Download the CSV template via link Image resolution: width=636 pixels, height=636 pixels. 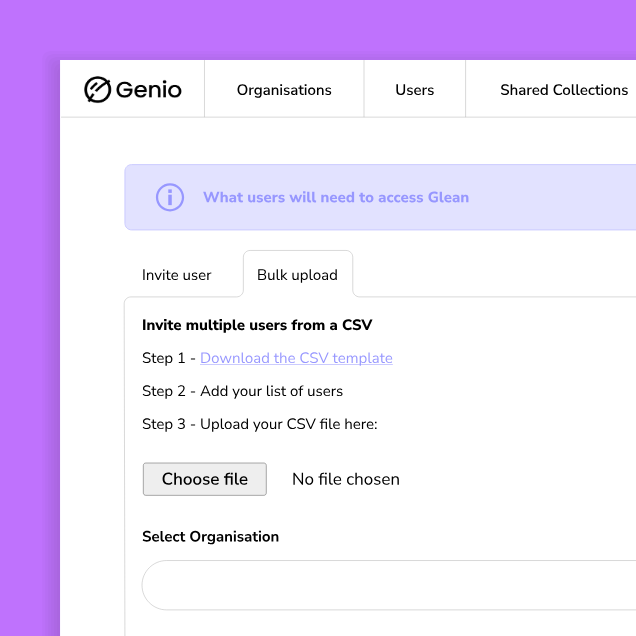(296, 358)
